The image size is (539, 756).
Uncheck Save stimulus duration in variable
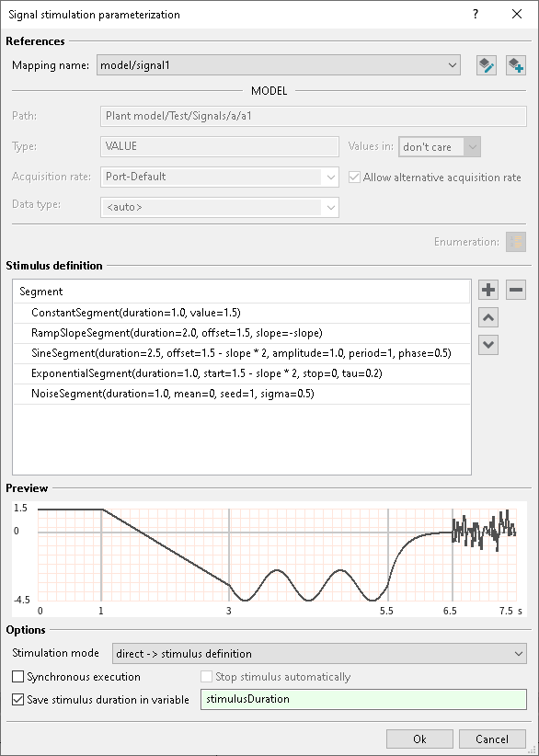click(x=17, y=700)
